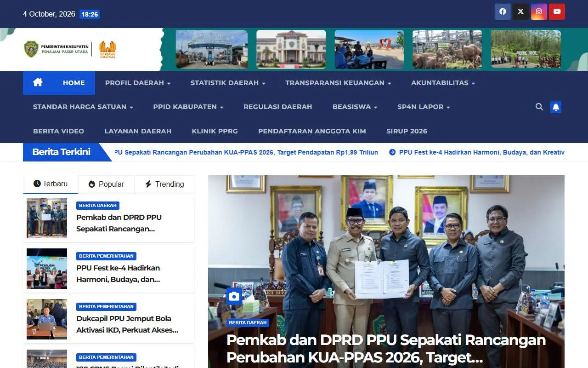Click the beach heart-sign banner photo
This screenshot has height=368, width=588.
tap(369, 50)
